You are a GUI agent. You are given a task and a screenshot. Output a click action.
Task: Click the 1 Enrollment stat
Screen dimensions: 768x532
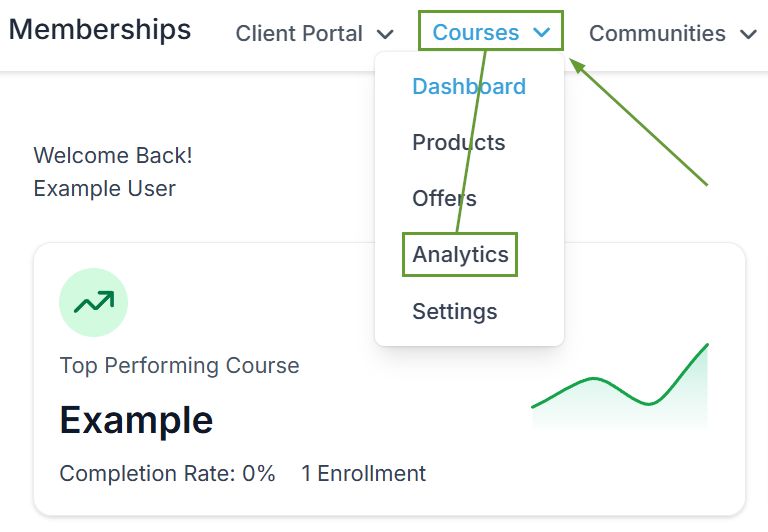click(x=363, y=473)
